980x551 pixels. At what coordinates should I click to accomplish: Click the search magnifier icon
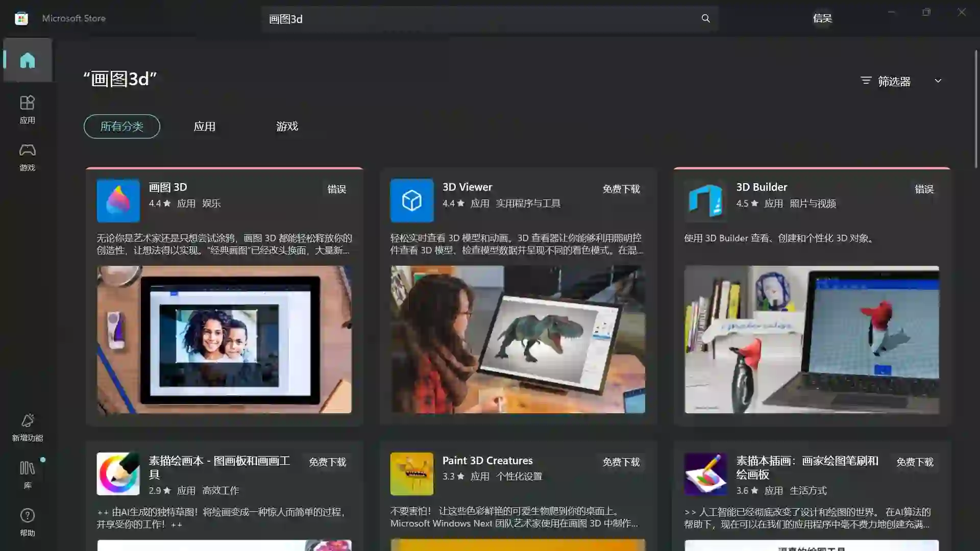705,18
